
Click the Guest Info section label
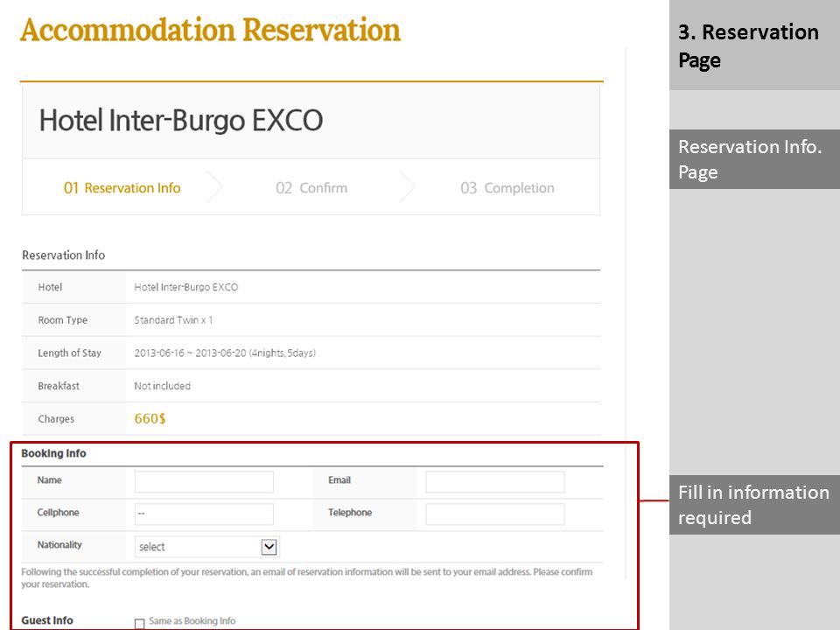[x=47, y=620]
